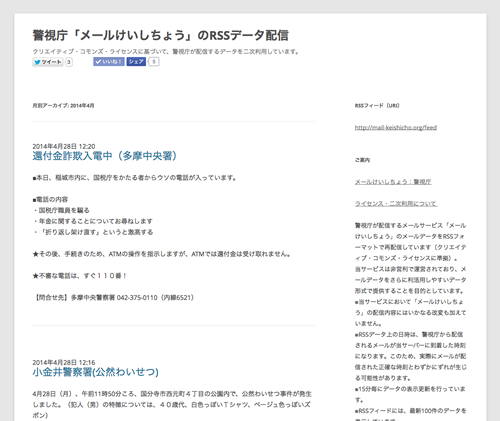The width and height of the screenshot is (500, 421).
Task: Click the Facebook シェア button
Action: (x=136, y=62)
